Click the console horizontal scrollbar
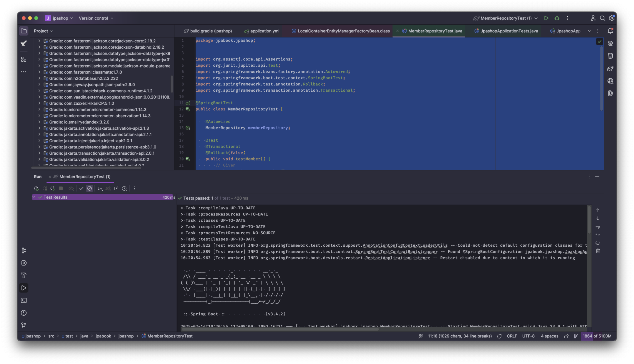The width and height of the screenshot is (634, 364). tap(280, 330)
